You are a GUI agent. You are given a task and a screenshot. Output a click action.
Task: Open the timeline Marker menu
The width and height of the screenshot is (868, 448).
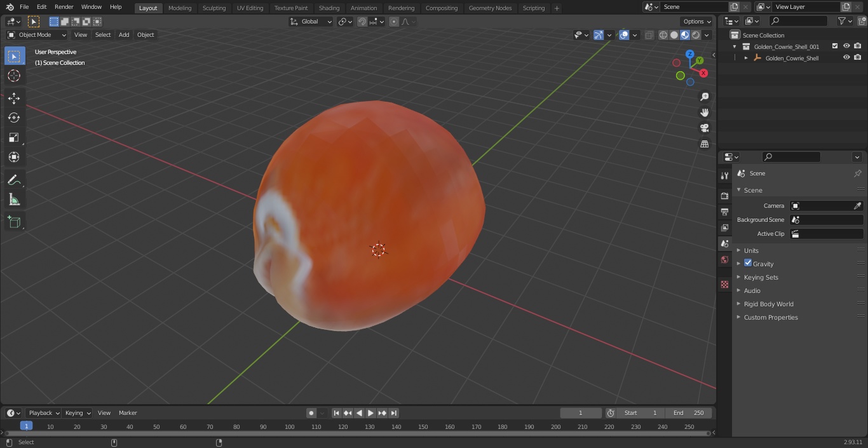[x=128, y=413]
